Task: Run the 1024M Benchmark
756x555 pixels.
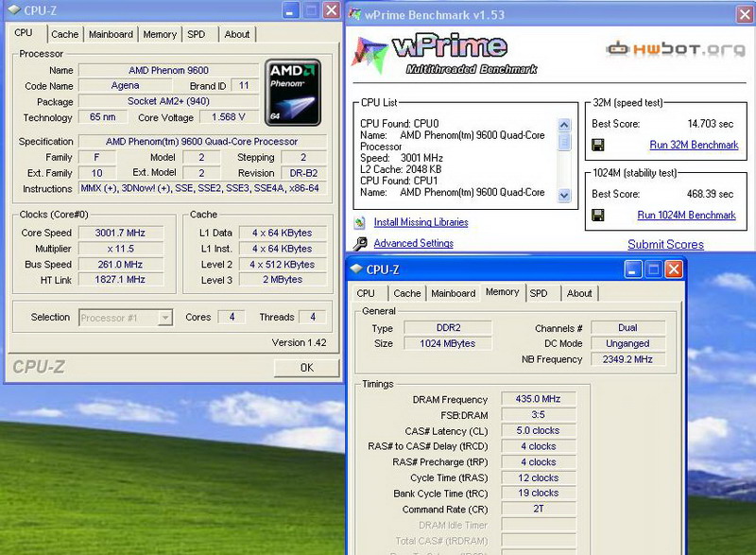Action: [x=687, y=215]
